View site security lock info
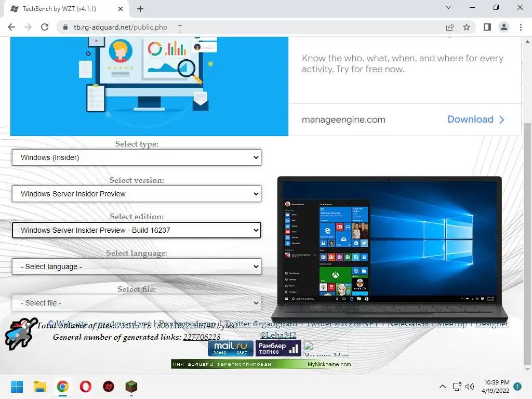532x399 pixels. coord(65,27)
